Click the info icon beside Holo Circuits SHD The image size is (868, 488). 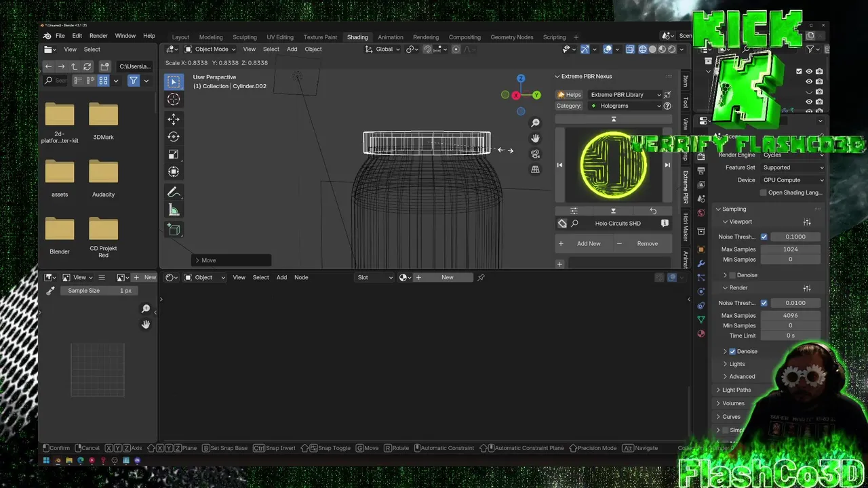click(665, 223)
